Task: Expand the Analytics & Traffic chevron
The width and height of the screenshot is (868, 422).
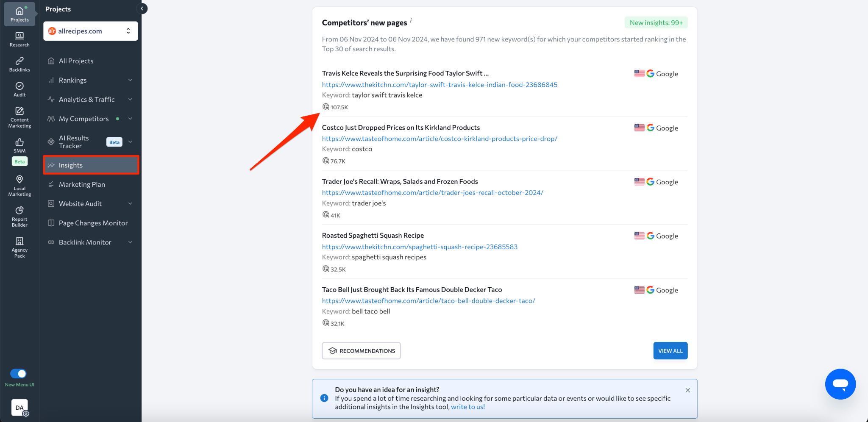Action: [x=130, y=99]
